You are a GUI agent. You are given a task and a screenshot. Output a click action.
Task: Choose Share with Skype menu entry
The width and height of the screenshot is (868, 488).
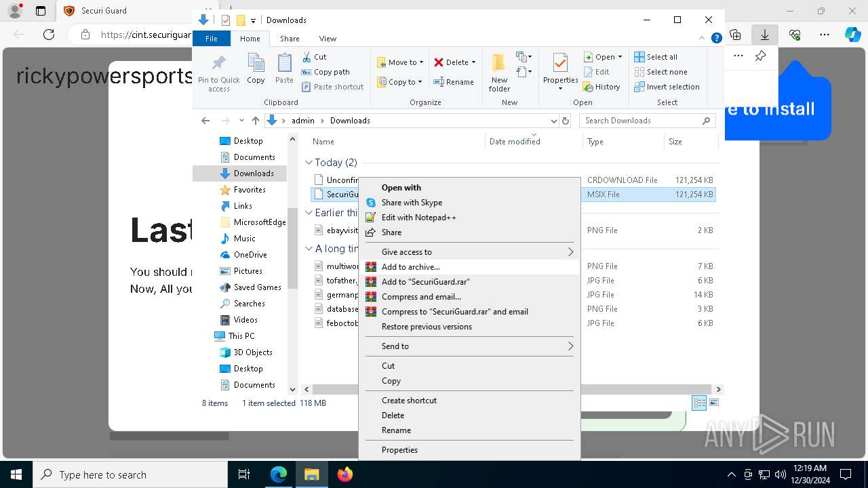click(x=469, y=203)
